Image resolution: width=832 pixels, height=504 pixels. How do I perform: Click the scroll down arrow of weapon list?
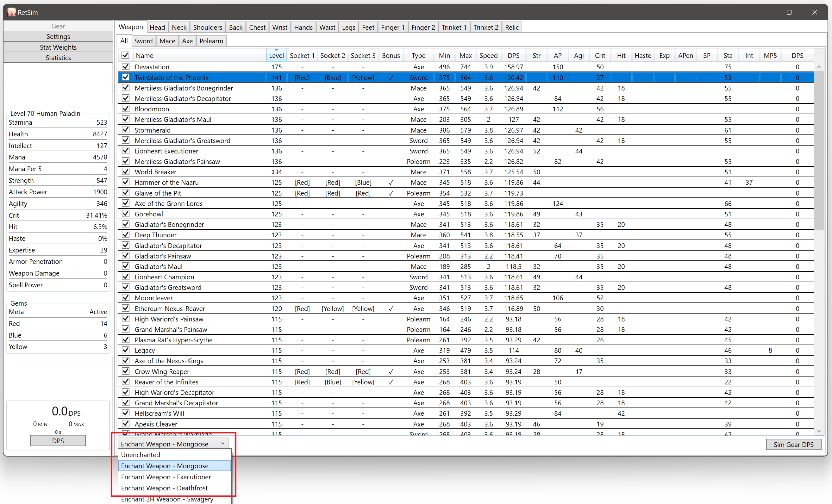[x=818, y=431]
